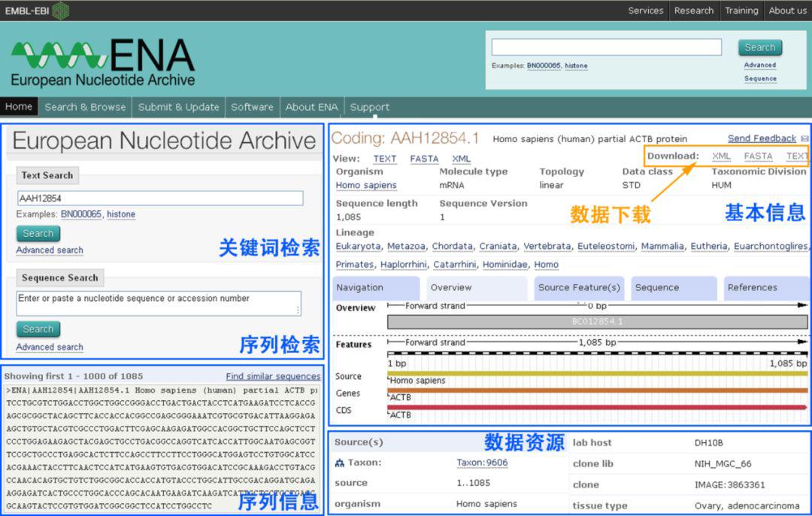
Task: Click the header search input field
Action: tap(607, 47)
